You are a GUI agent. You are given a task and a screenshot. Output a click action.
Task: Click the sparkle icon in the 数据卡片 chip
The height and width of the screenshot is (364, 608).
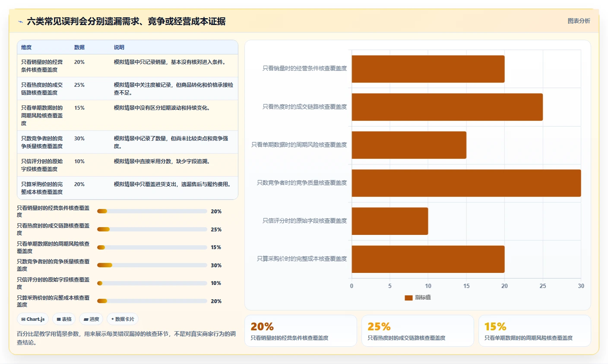[x=113, y=319]
